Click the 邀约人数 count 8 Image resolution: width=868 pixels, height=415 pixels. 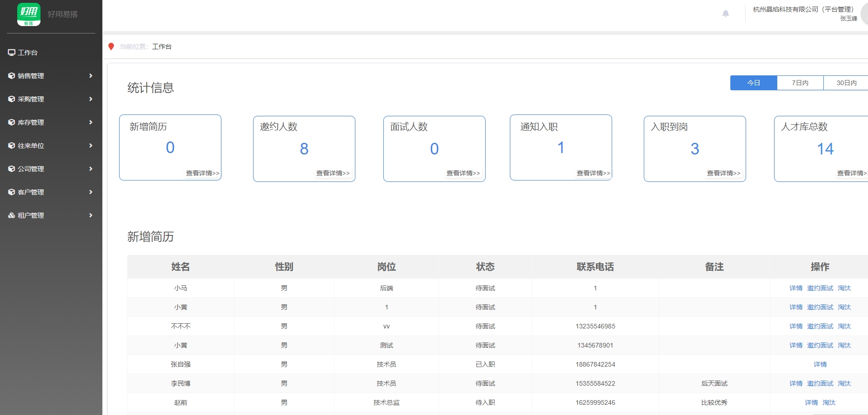pyautogui.click(x=304, y=149)
